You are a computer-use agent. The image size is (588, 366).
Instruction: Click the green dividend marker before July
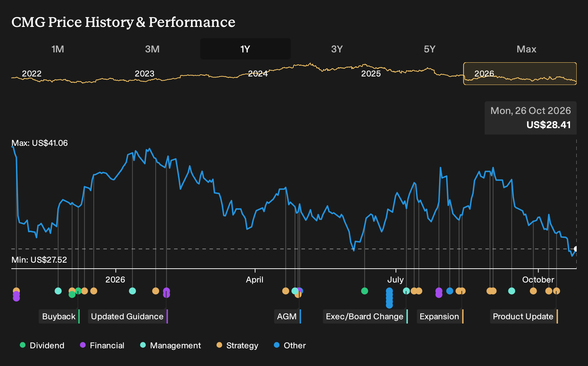tap(365, 291)
